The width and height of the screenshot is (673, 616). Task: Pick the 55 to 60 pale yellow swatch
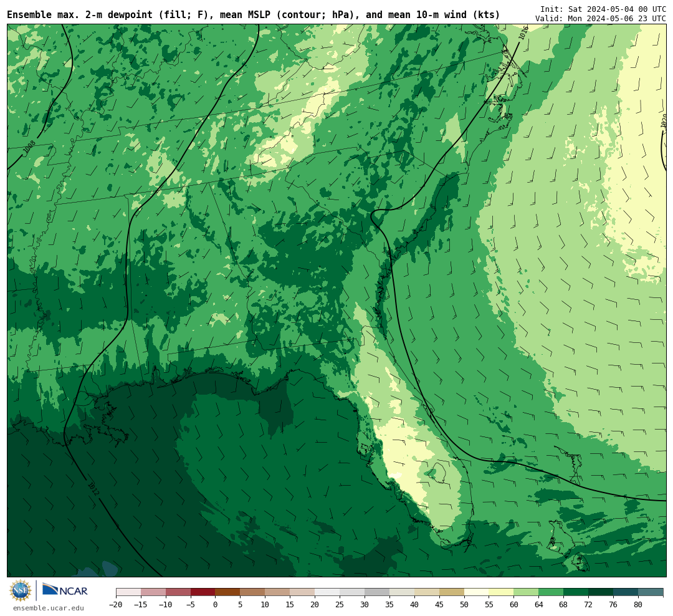(x=501, y=592)
